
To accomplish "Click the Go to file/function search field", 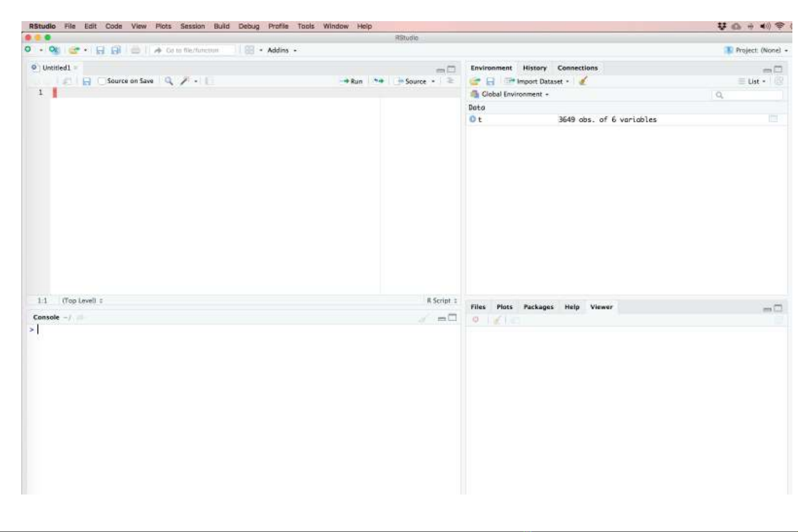I will pyautogui.click(x=197, y=50).
